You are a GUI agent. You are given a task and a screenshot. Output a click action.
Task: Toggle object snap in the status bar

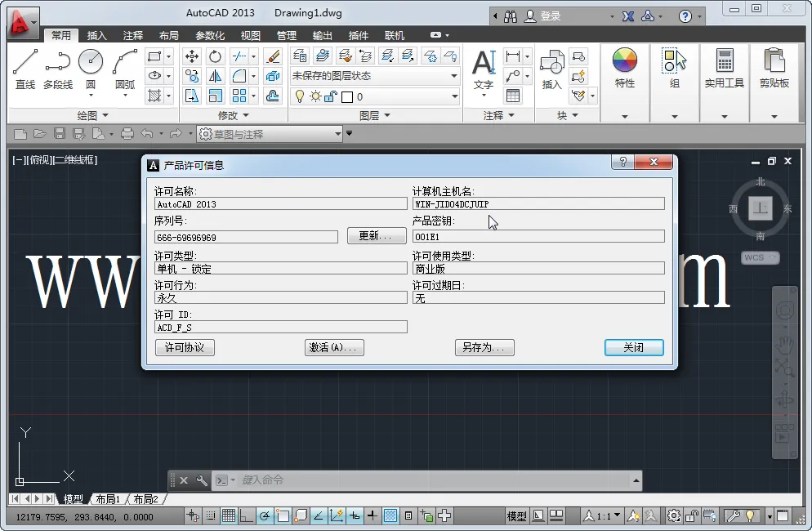(x=283, y=515)
